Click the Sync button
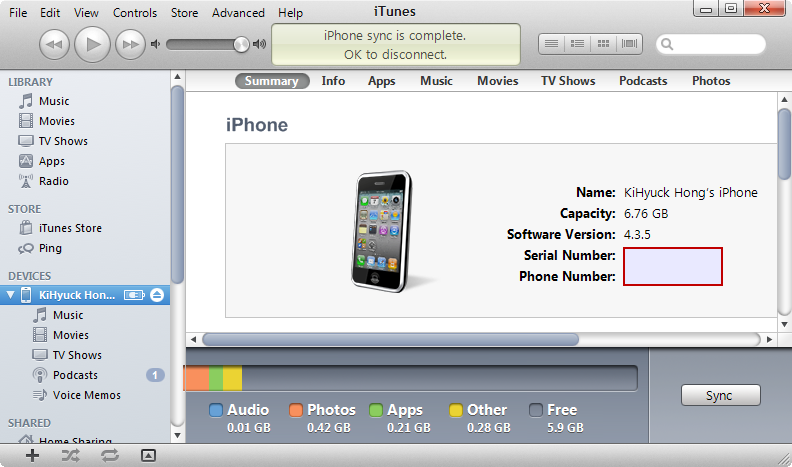 [720, 395]
